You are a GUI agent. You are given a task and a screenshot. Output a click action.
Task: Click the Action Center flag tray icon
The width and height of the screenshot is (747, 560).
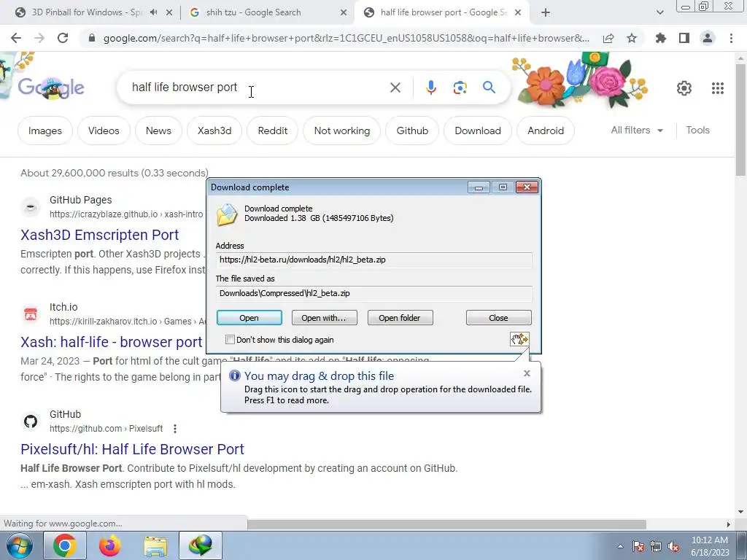(x=638, y=547)
